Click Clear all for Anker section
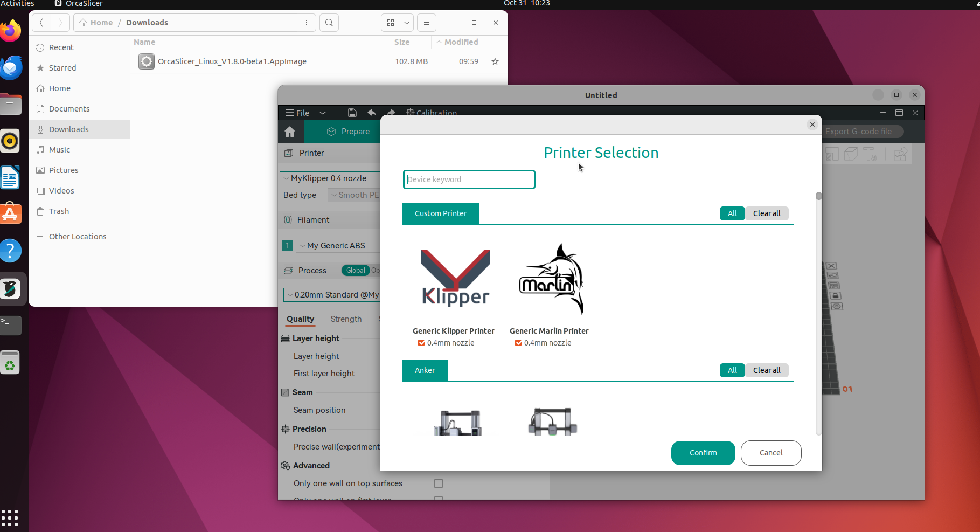 point(767,370)
